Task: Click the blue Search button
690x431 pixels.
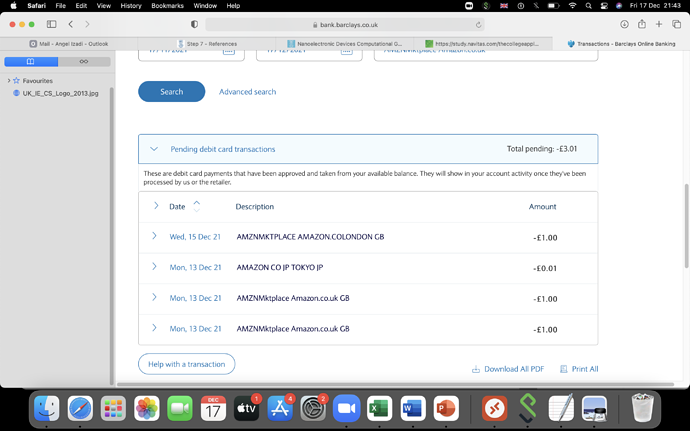Action: pyautogui.click(x=171, y=92)
